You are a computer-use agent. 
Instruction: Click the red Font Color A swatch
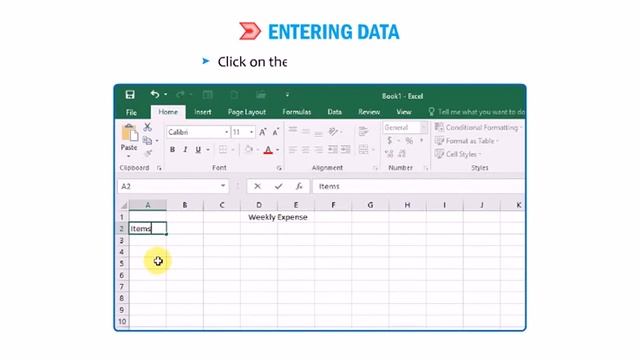(x=268, y=150)
